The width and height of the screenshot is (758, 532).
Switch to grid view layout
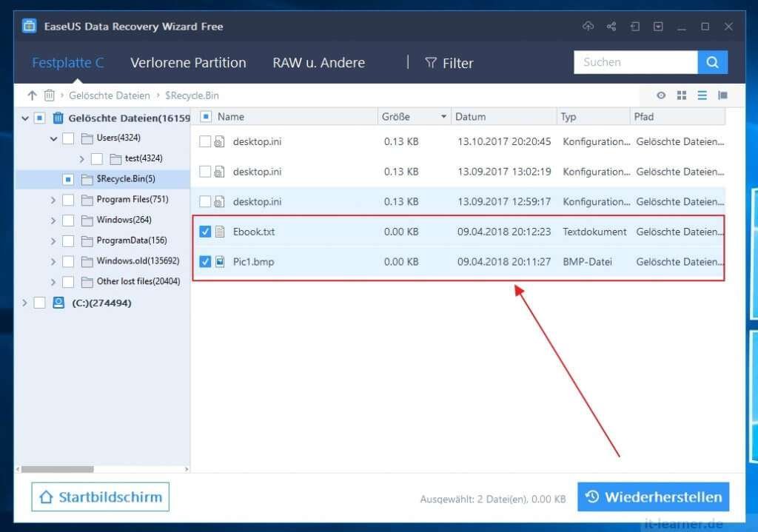click(682, 95)
